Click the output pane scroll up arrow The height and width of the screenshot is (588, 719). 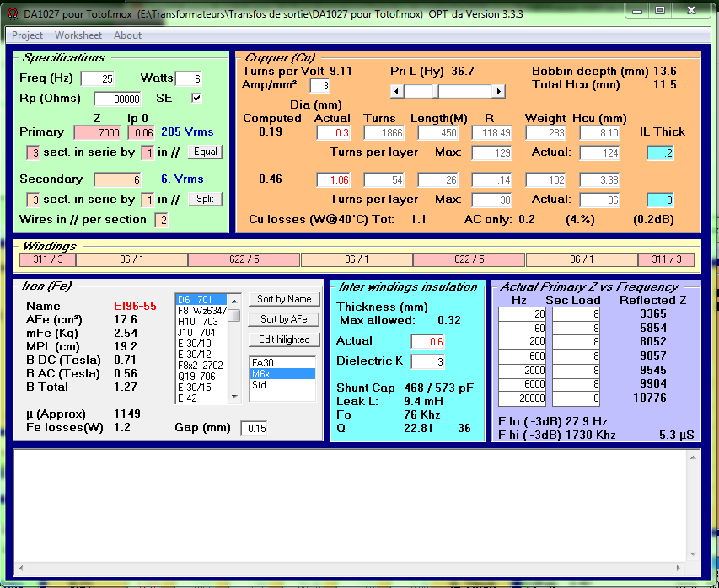click(693, 457)
